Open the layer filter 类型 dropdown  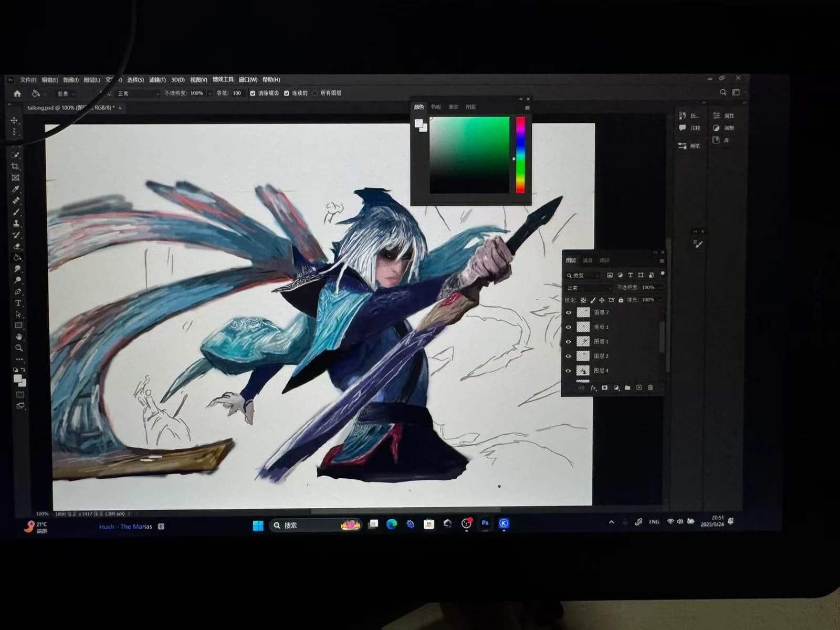583,275
